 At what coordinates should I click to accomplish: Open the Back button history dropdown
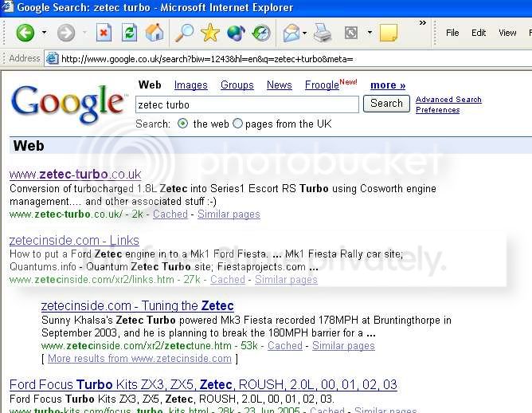click(x=44, y=33)
